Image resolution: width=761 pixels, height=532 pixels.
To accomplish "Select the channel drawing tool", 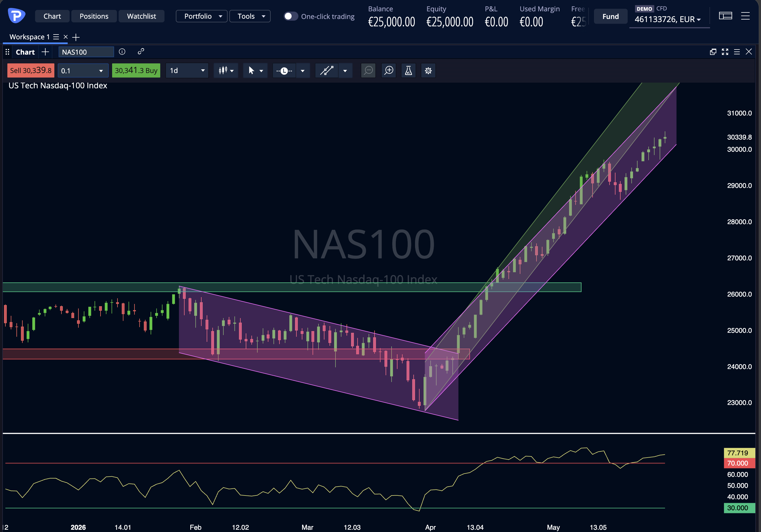I will [x=327, y=70].
